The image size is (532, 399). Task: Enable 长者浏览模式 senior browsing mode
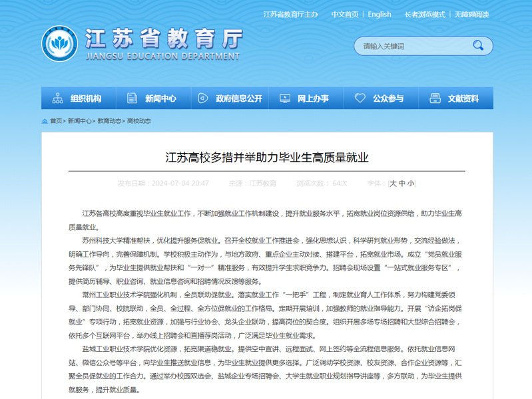coord(424,14)
